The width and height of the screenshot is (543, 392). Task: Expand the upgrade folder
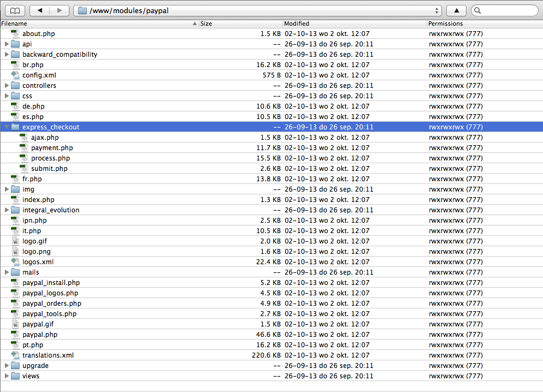(7, 366)
